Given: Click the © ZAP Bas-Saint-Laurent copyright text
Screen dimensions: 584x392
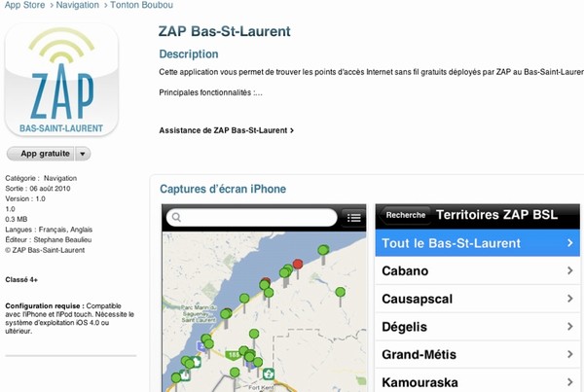Looking at the screenshot, I should pyautogui.click(x=45, y=250).
